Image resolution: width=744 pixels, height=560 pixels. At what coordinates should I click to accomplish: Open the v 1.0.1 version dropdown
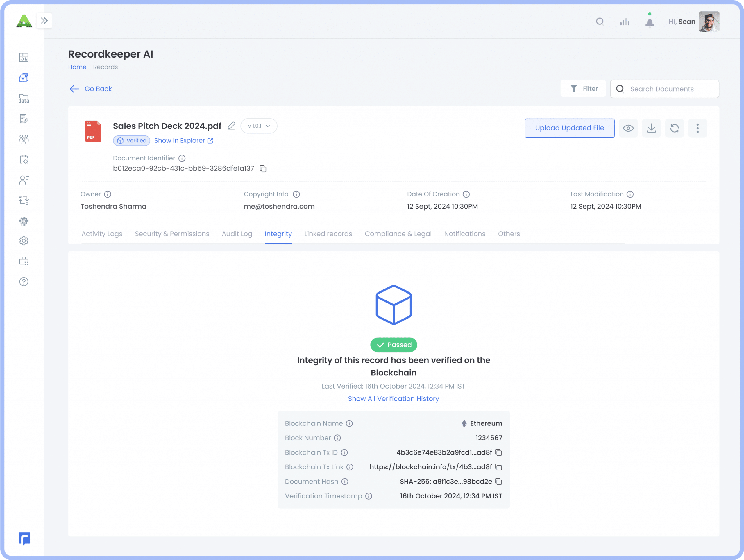(x=259, y=126)
